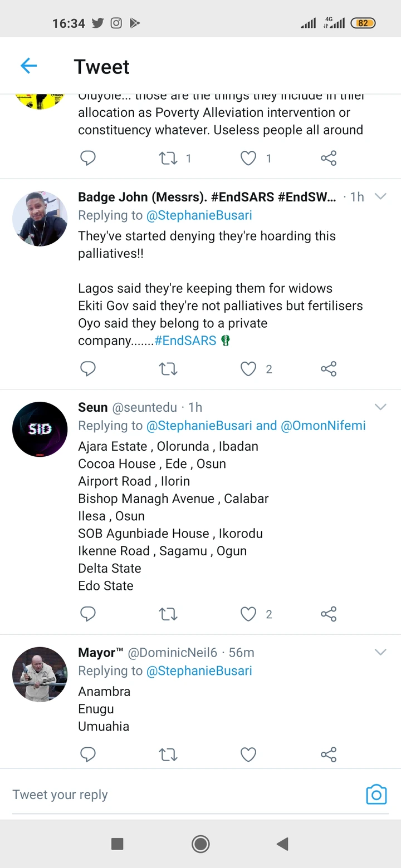The height and width of the screenshot is (868, 401).
Task: Reply to Mayor's Anambra tweet
Action: [x=88, y=754]
